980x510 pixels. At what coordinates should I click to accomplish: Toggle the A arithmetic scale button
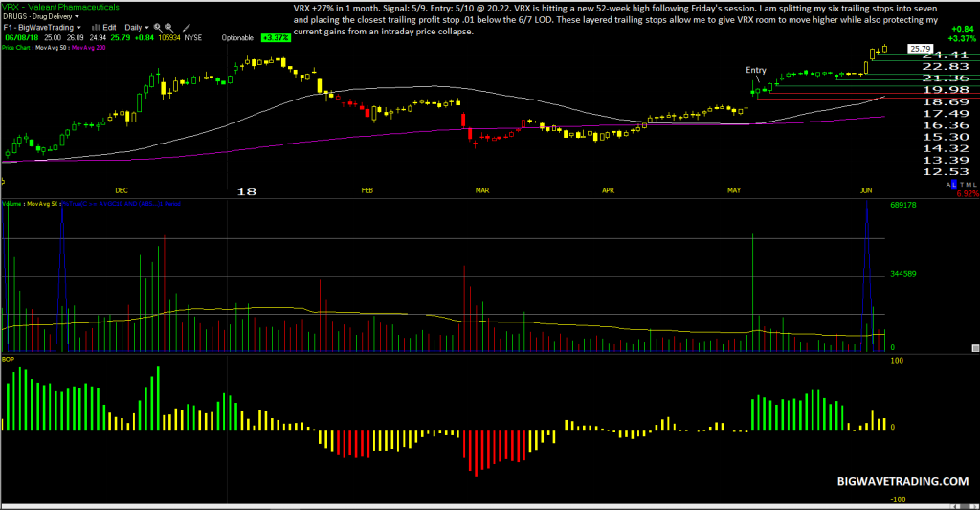[x=948, y=185]
